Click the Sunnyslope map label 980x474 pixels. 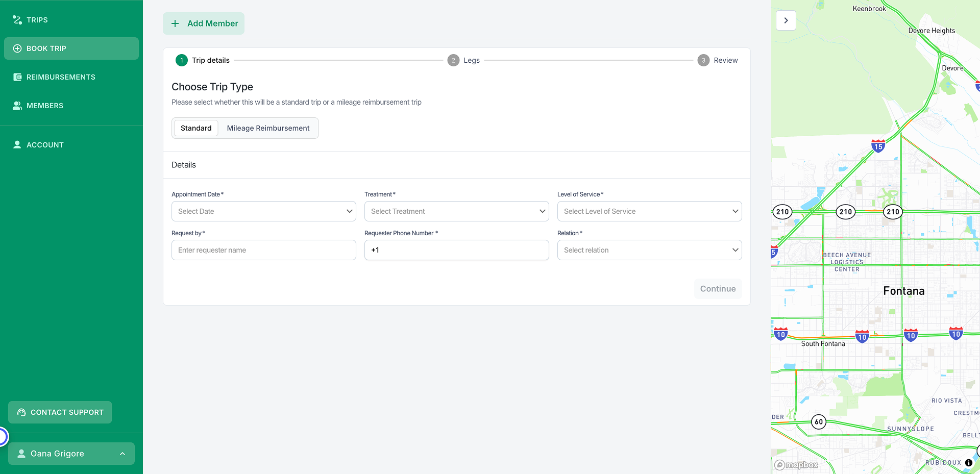[x=911, y=429]
